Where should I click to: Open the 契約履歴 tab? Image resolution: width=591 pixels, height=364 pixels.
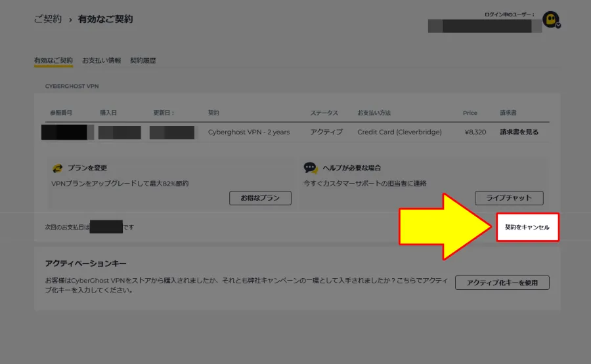[143, 60]
